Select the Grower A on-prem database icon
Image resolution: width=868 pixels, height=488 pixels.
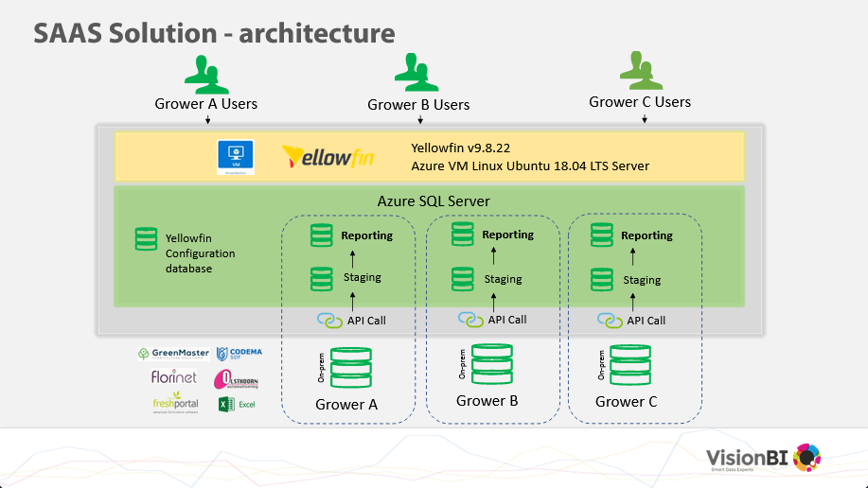[350, 368]
